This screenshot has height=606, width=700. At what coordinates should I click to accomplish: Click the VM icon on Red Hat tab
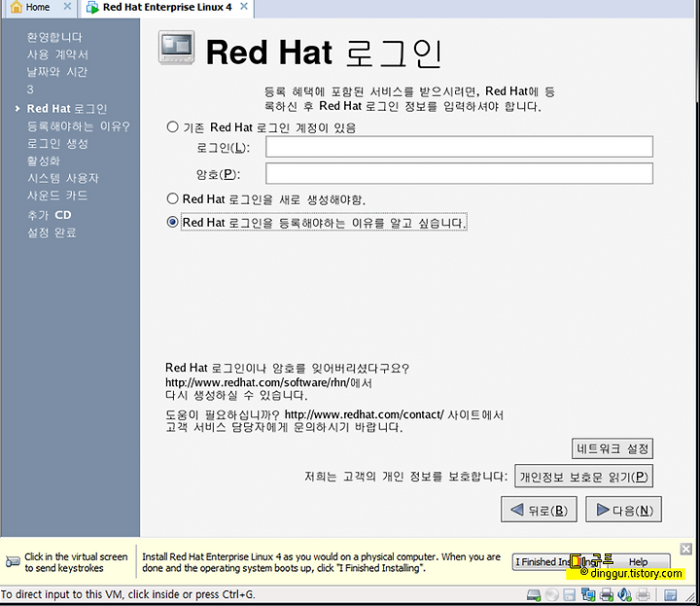[92, 7]
